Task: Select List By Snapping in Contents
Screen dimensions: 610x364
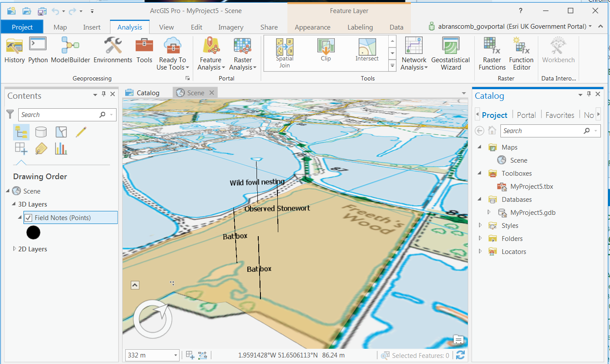Action: point(21,148)
